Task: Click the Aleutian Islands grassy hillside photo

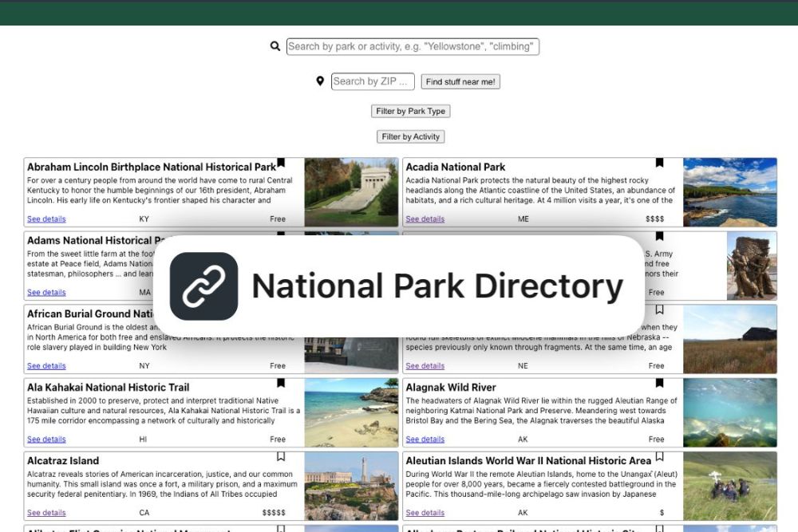Action: pyautogui.click(x=730, y=487)
